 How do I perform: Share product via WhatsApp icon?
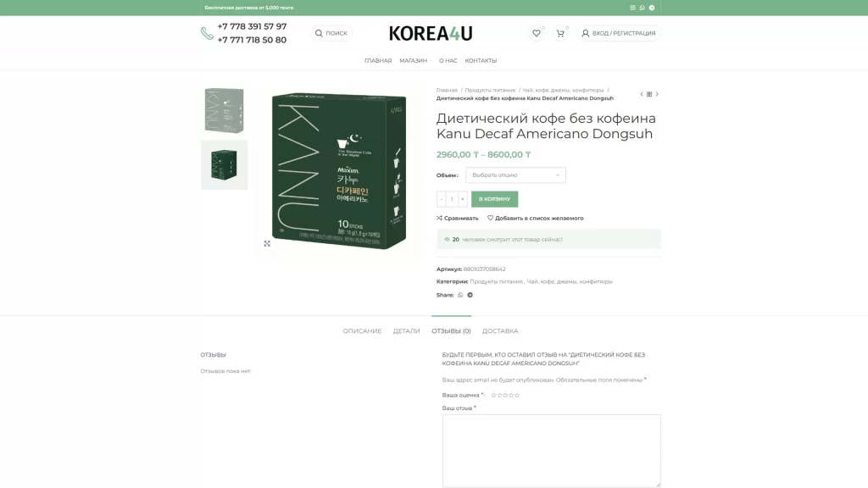460,295
